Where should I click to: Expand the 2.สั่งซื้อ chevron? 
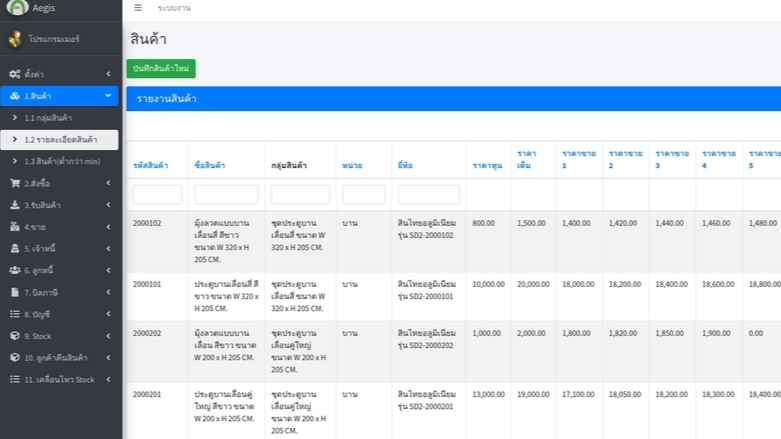(108, 183)
